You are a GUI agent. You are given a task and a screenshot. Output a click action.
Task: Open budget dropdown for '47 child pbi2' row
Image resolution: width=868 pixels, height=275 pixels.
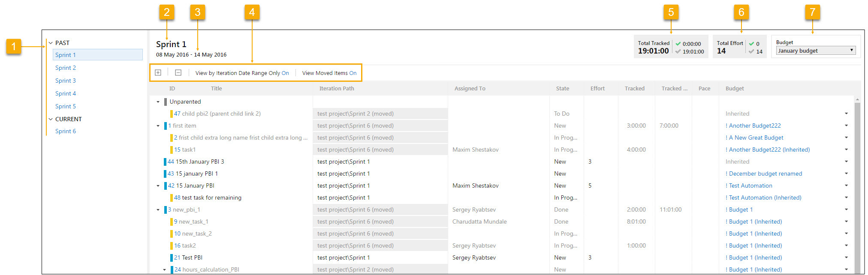point(846,114)
